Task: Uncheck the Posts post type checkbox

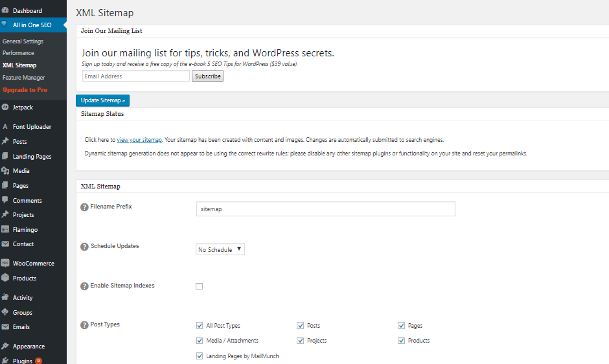Action: [300, 326]
